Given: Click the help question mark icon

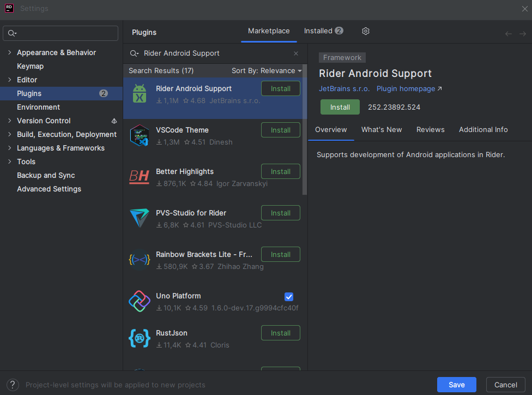Looking at the screenshot, I should pyautogui.click(x=12, y=385).
